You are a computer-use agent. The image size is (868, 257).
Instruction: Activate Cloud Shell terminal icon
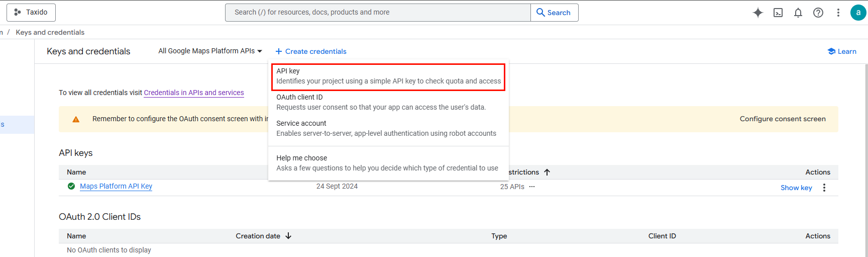pyautogui.click(x=778, y=13)
